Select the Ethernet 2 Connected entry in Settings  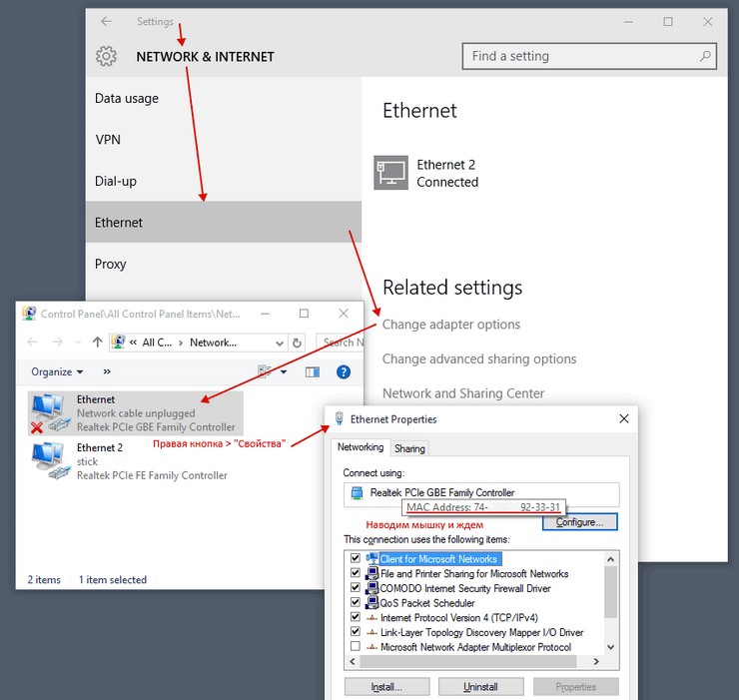tap(426, 173)
